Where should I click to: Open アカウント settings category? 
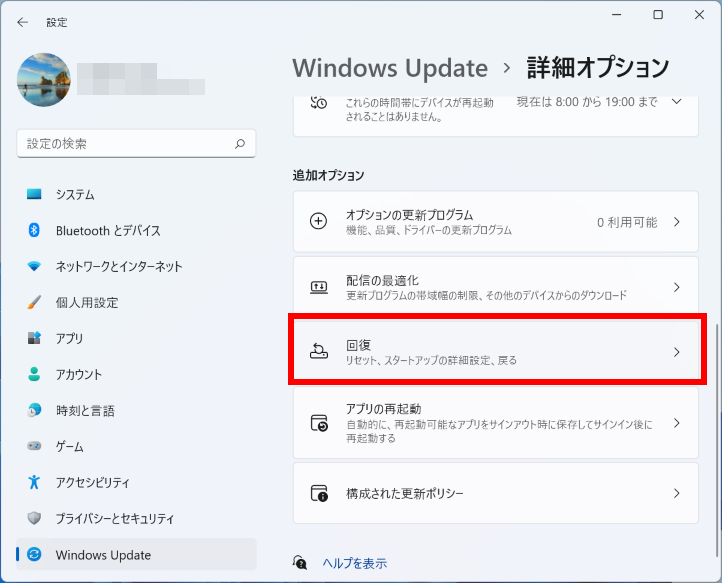(x=136, y=374)
